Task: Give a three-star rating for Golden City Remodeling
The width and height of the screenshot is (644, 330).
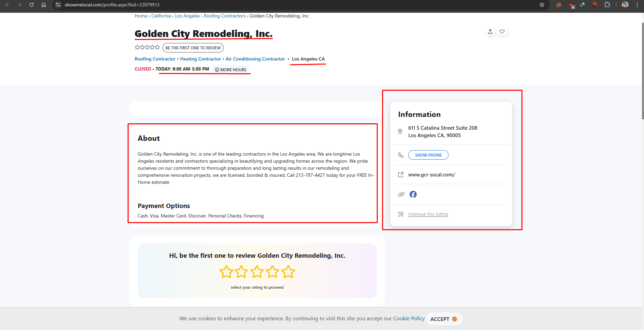Action: [x=257, y=272]
